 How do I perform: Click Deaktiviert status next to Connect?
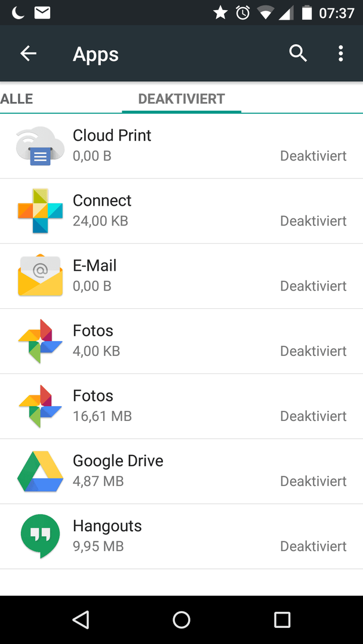click(x=313, y=221)
